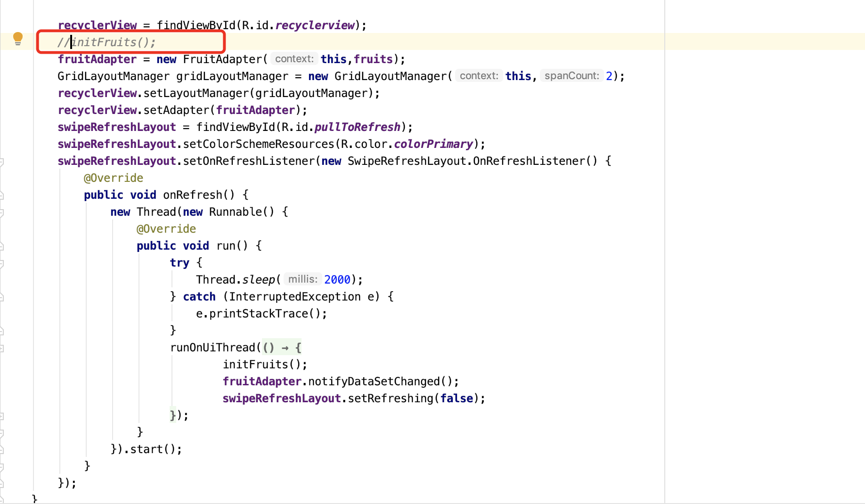Click '@Override' above onRefresh
The width and height of the screenshot is (865, 504).
click(x=114, y=178)
